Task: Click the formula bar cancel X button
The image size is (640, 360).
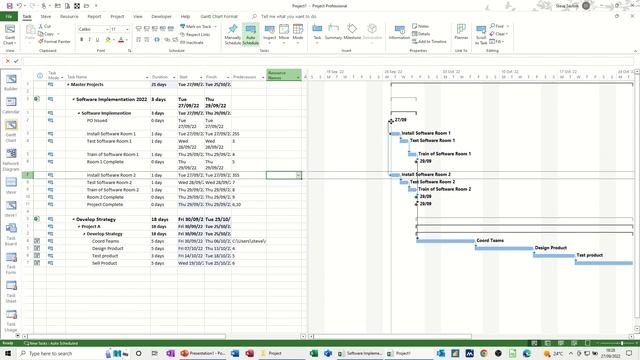Action: tap(7, 61)
